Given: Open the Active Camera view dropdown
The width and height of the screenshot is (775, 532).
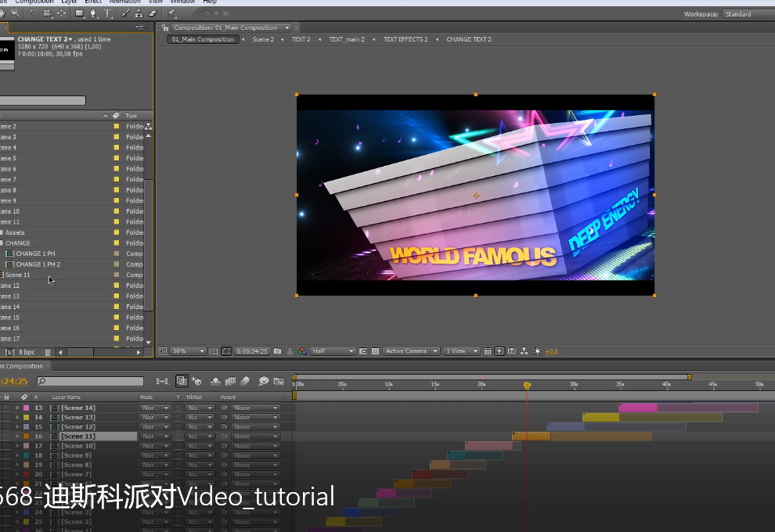Looking at the screenshot, I should coord(411,351).
